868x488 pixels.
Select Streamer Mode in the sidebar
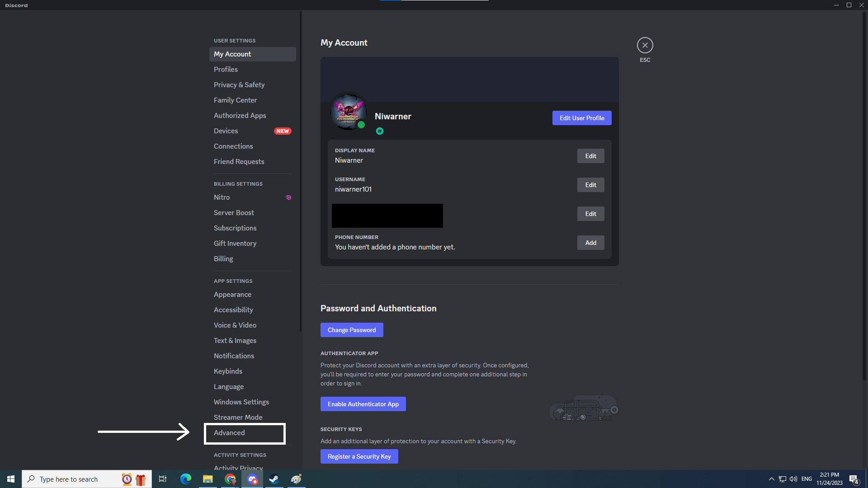point(238,418)
